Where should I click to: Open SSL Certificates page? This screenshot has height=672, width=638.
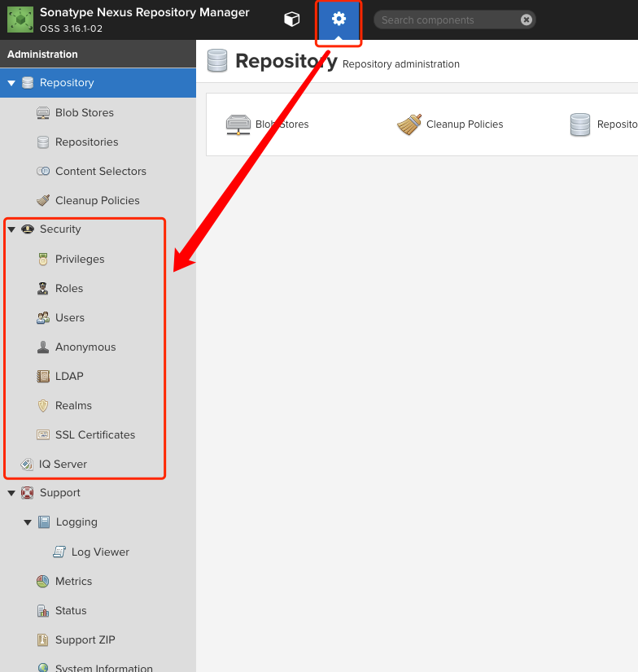(x=95, y=434)
